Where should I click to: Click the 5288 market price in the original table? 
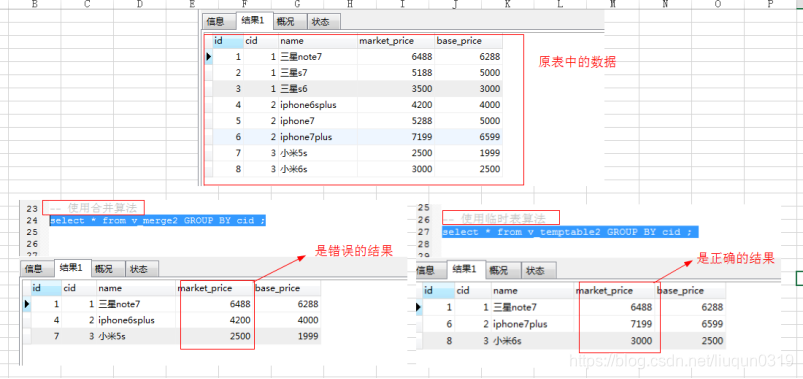(x=396, y=121)
